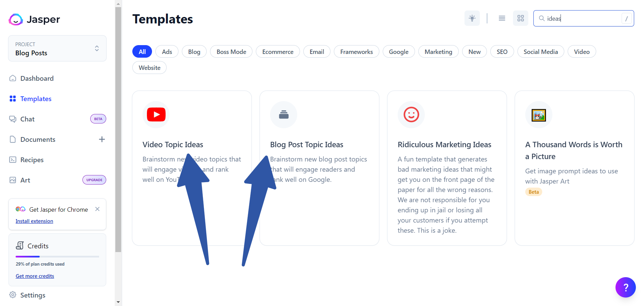644x306 pixels.
Task: Open the help question mark button
Action: pyautogui.click(x=625, y=287)
